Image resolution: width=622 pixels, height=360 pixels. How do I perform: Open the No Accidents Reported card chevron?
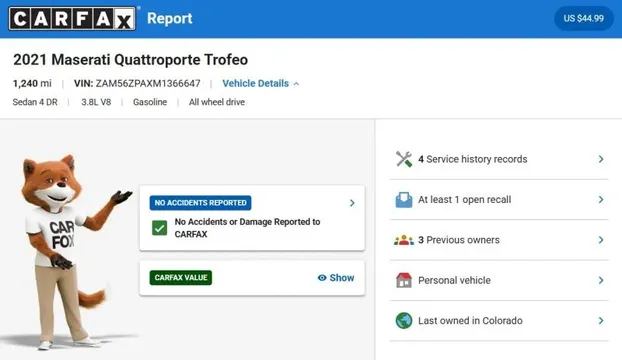point(352,203)
